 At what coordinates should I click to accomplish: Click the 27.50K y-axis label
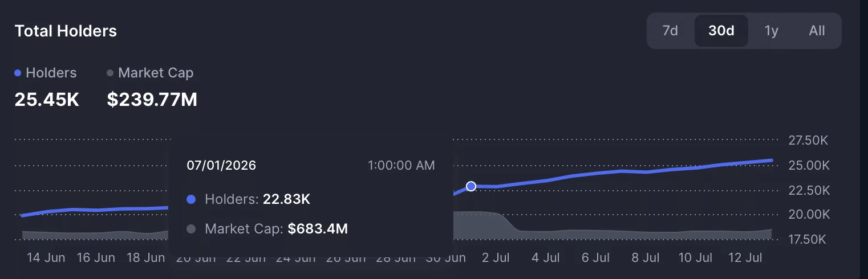click(x=808, y=141)
